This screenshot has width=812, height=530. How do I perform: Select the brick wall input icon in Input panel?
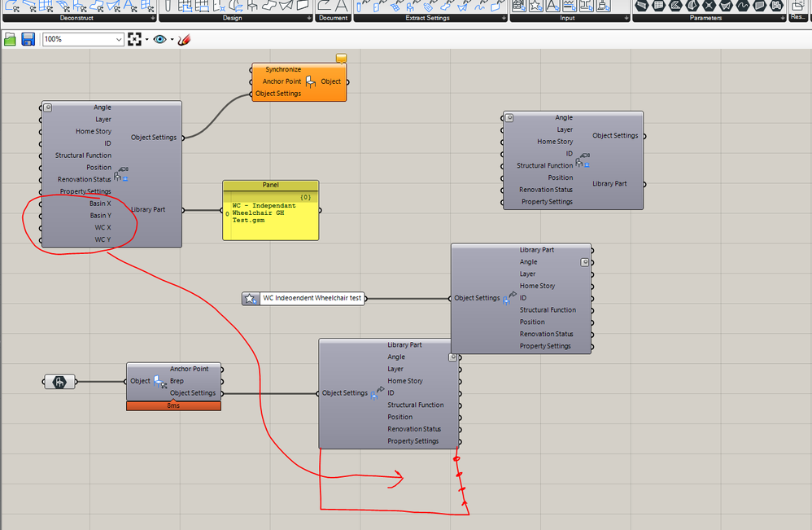coord(519,5)
